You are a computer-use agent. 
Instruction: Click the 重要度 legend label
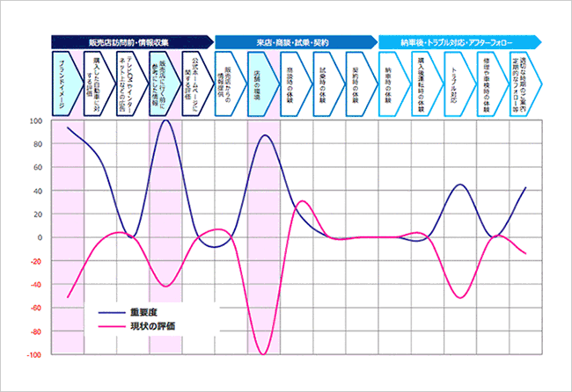tap(142, 312)
